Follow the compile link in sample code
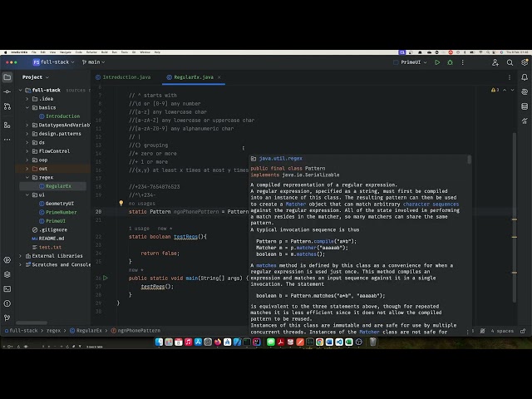Viewport: 532px width, 399px height. tap(323, 241)
